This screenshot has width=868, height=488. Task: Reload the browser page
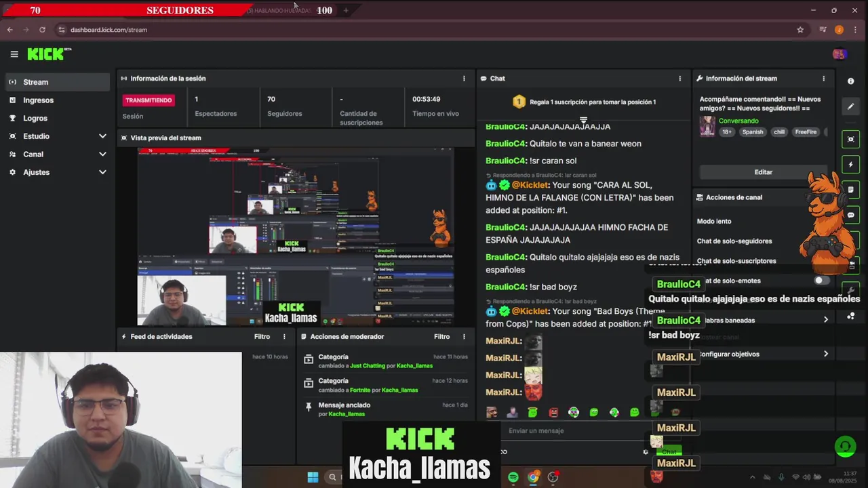42,30
